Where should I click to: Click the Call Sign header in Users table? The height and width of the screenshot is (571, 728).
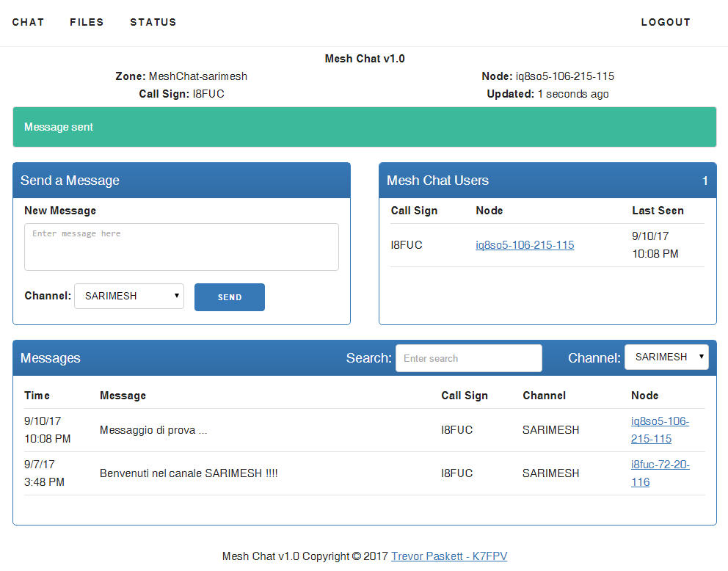414,211
